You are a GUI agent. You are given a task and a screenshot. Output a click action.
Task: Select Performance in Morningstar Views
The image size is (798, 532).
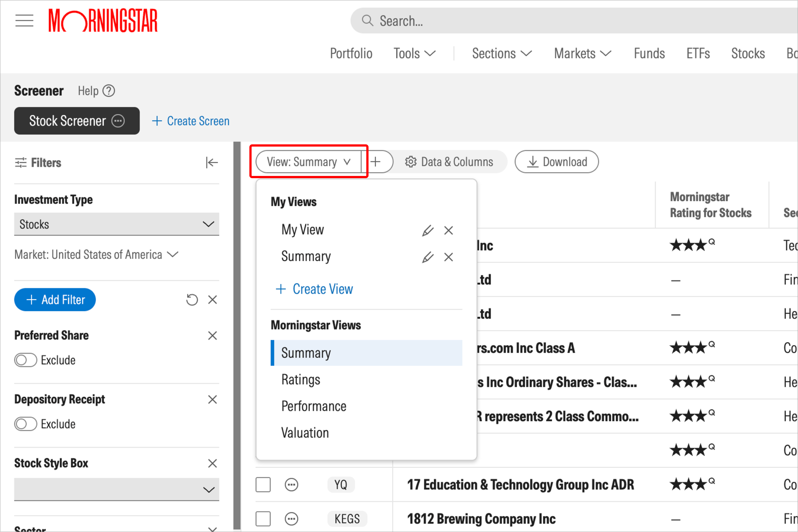(x=366, y=406)
